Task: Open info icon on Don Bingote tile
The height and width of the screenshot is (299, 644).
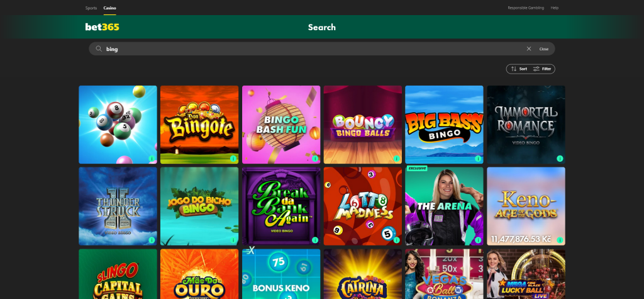Action: [233, 159]
